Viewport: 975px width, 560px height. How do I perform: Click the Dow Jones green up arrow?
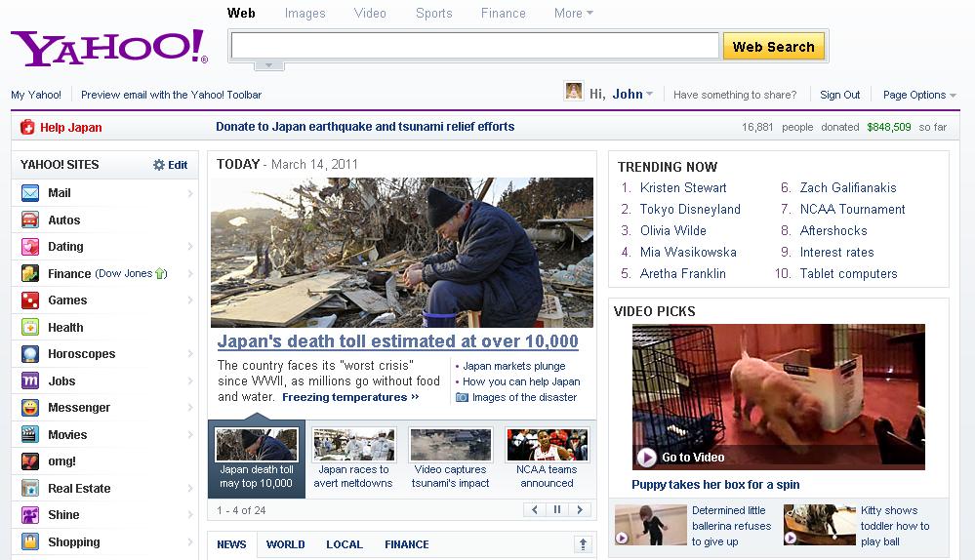(x=160, y=273)
